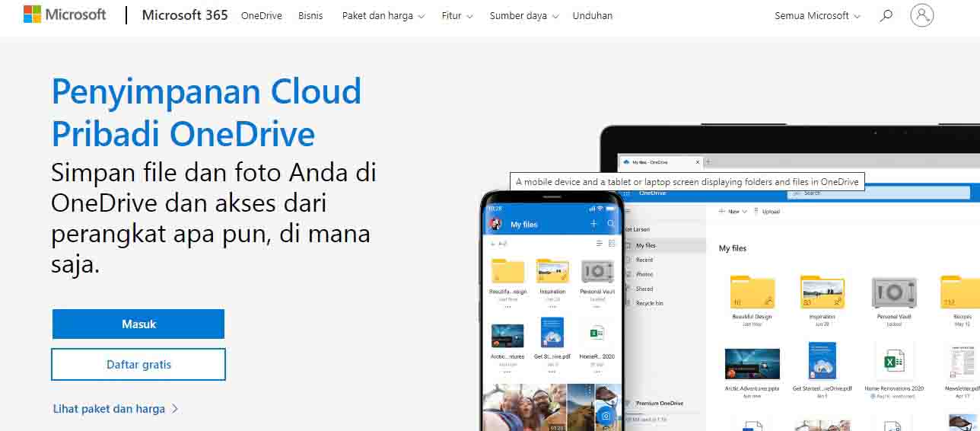This screenshot has width=980, height=431.
Task: Click Beautiful Design folder on laptop
Action: point(752,292)
